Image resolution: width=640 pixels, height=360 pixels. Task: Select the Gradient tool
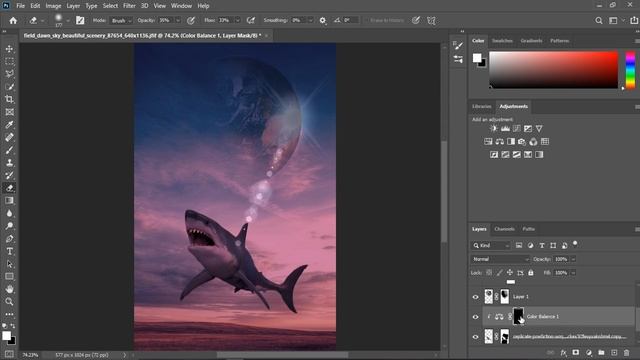pyautogui.click(x=9, y=200)
